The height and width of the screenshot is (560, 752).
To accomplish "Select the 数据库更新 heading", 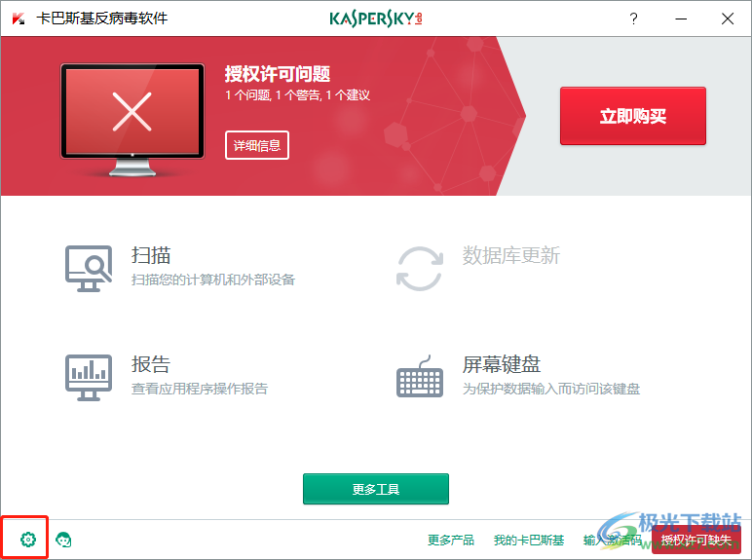I will tap(511, 255).
